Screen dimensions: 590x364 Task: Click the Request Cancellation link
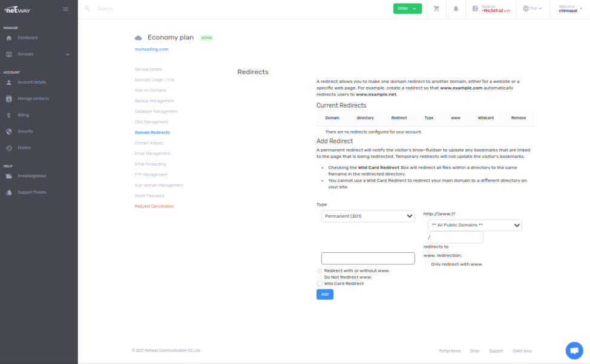pyautogui.click(x=154, y=206)
